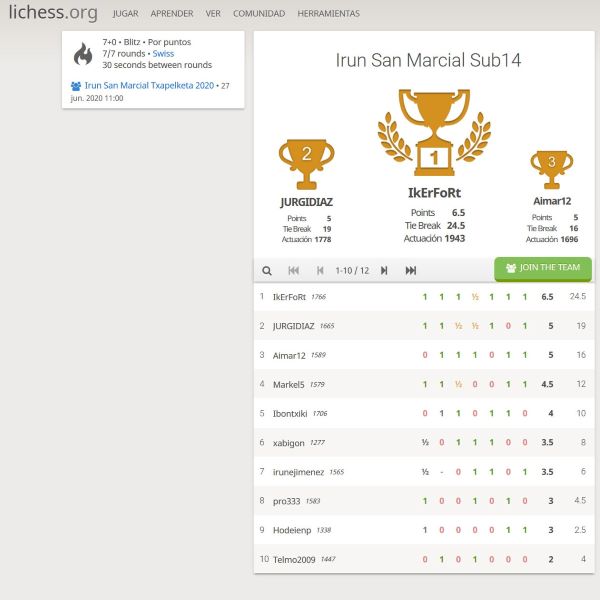The width and height of the screenshot is (600, 600).
Task: Go to next page of standings
Action: pyautogui.click(x=385, y=270)
